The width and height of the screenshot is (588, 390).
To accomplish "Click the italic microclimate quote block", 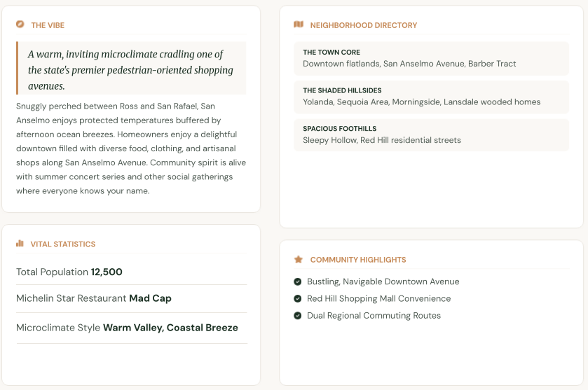I will click(131, 68).
